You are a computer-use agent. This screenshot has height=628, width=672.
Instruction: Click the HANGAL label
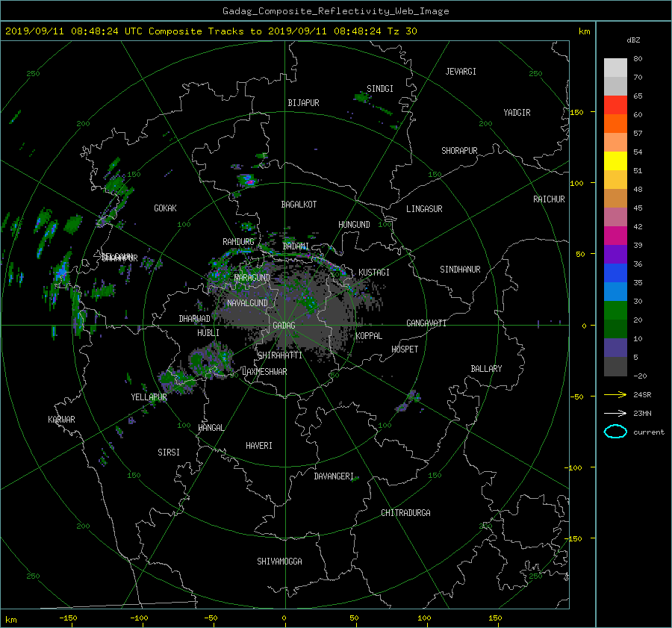(211, 428)
